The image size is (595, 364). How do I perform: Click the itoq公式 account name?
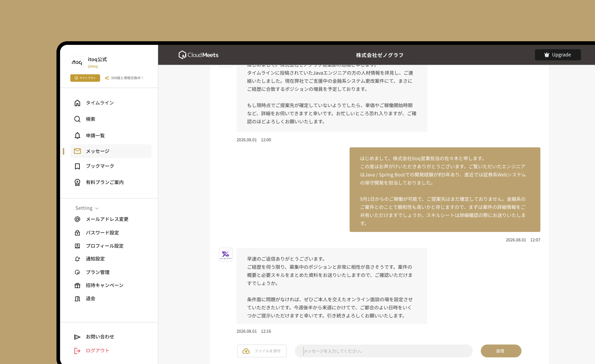97,59
